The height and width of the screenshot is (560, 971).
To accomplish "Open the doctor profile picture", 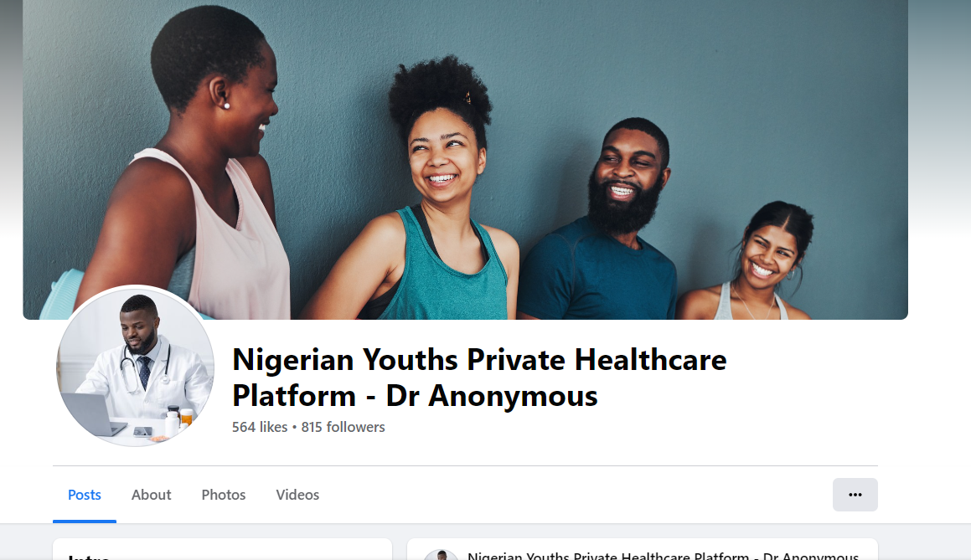I will click(x=136, y=366).
